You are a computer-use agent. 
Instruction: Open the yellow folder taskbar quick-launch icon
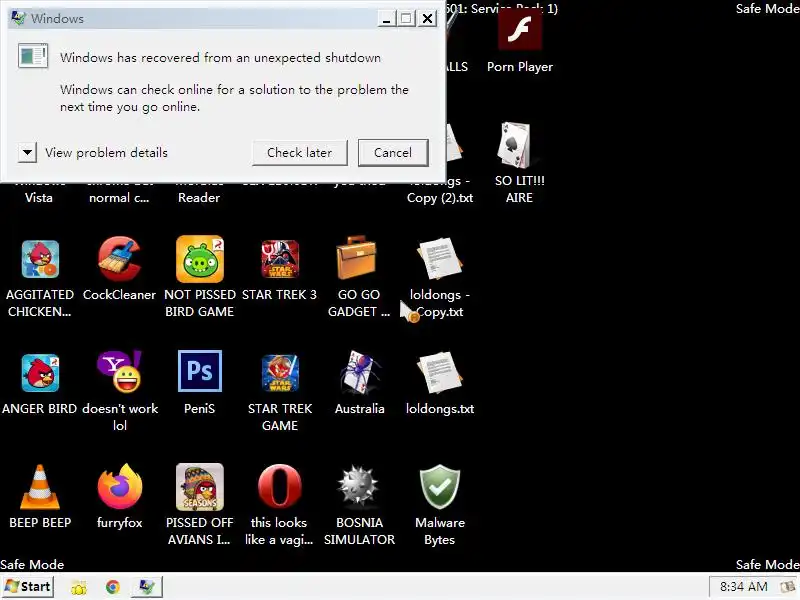tap(79, 587)
